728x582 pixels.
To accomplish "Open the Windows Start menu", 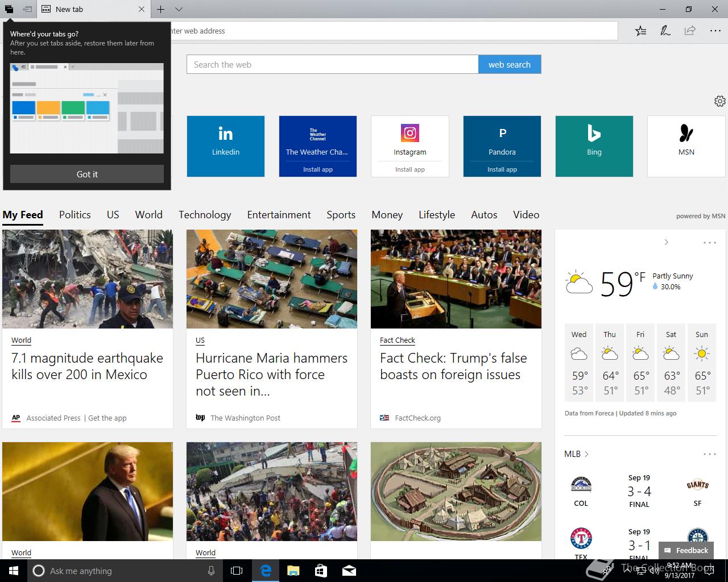I will pyautogui.click(x=14, y=571).
